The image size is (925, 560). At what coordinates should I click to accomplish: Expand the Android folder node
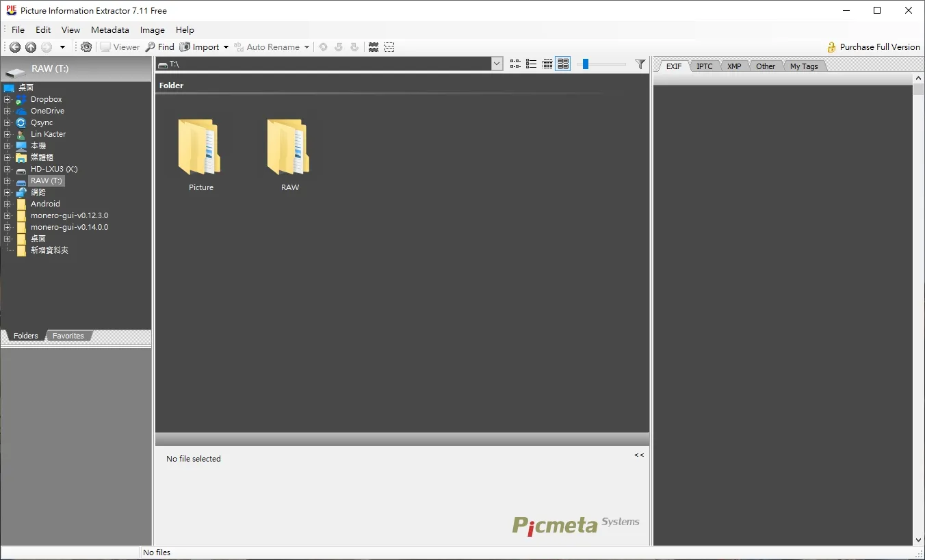pos(8,204)
